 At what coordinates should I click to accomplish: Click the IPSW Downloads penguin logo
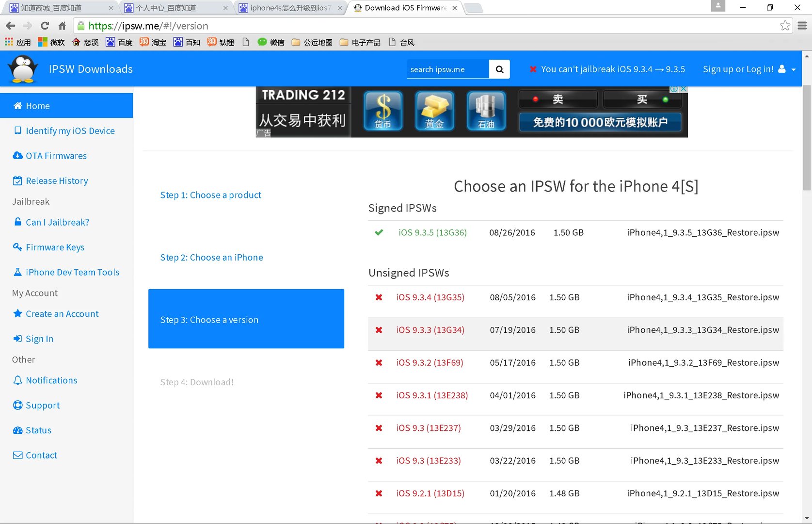(x=23, y=68)
